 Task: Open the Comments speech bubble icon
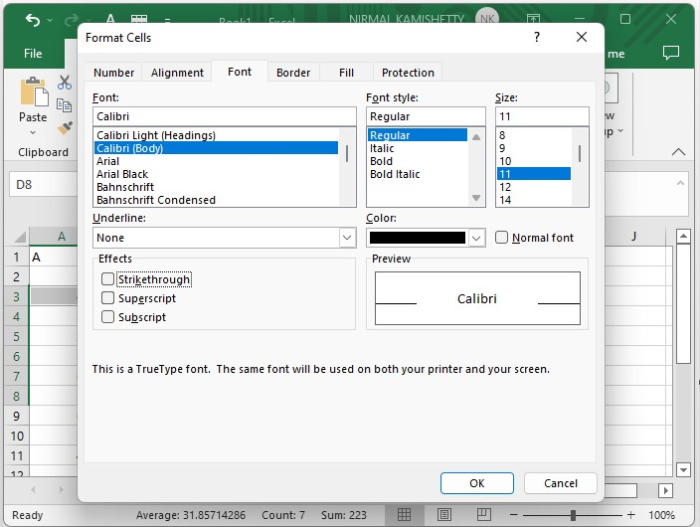coord(671,53)
